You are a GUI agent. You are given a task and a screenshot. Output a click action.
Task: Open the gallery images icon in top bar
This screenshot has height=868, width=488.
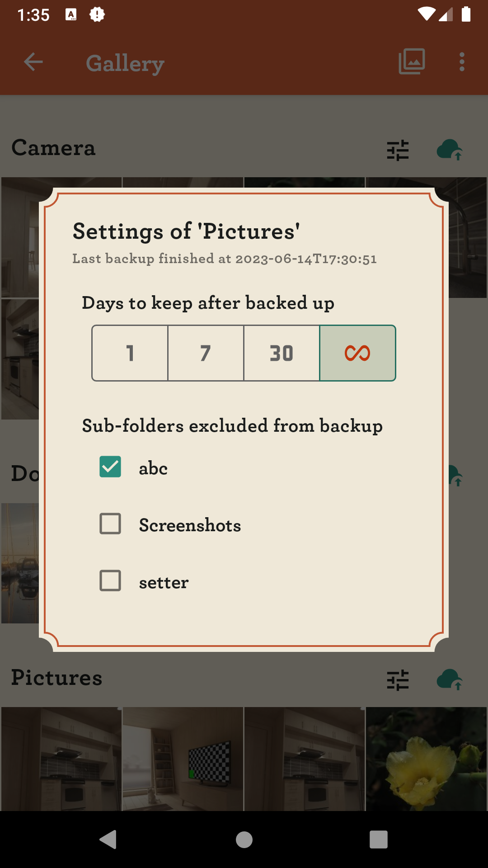412,61
